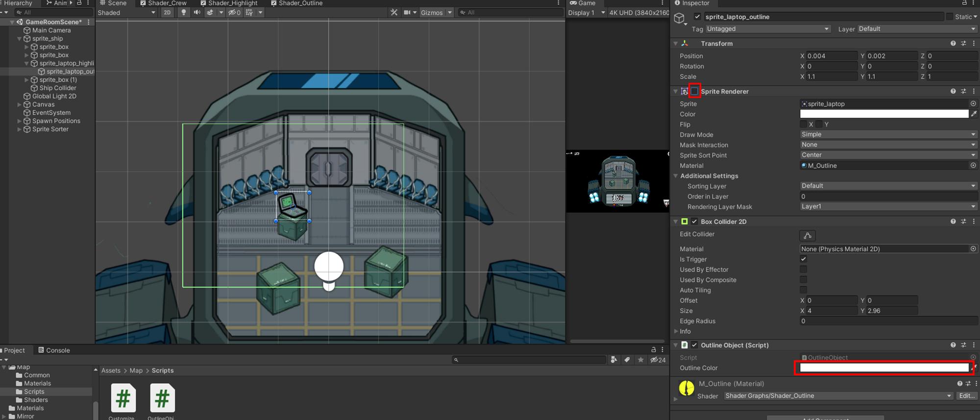Open Sprite Renderer preset settings icon
Viewport: 980px width, 420px height.
point(963,91)
